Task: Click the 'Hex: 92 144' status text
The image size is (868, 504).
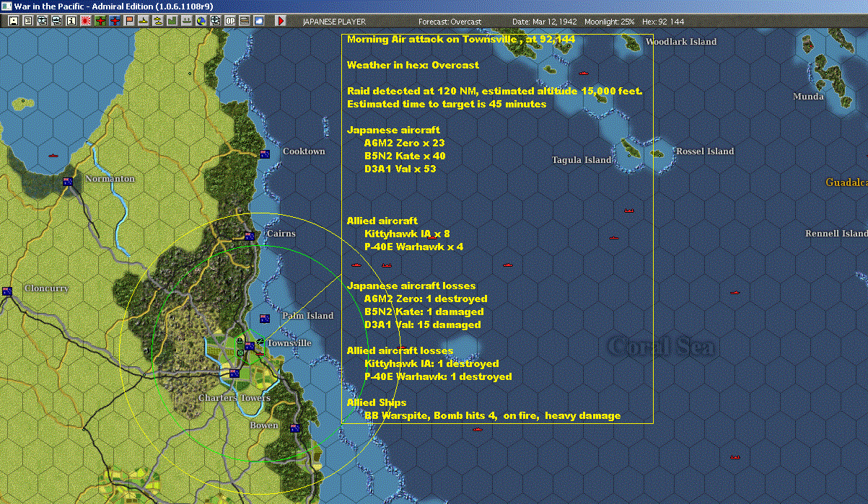Action: pyautogui.click(x=665, y=22)
